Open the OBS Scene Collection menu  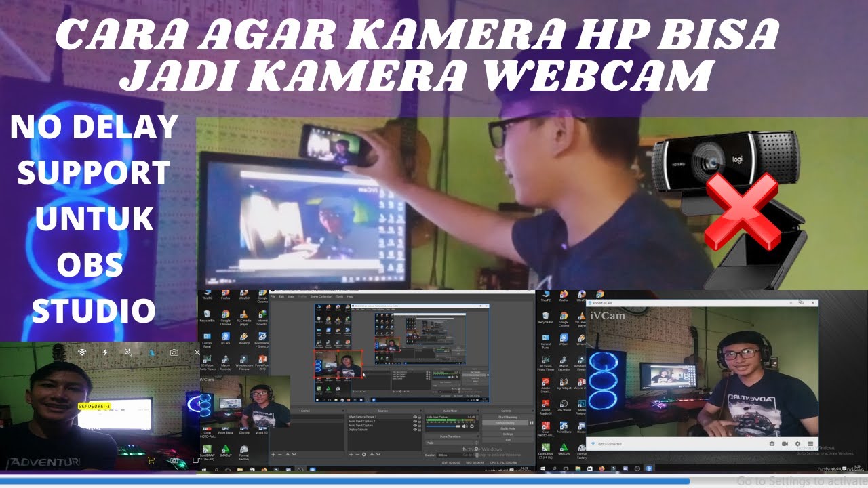(x=321, y=296)
